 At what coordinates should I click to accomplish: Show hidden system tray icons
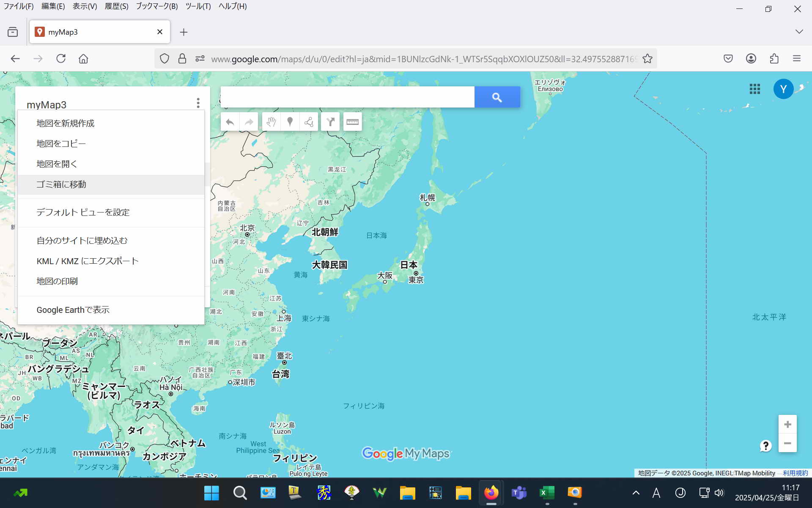(636, 493)
